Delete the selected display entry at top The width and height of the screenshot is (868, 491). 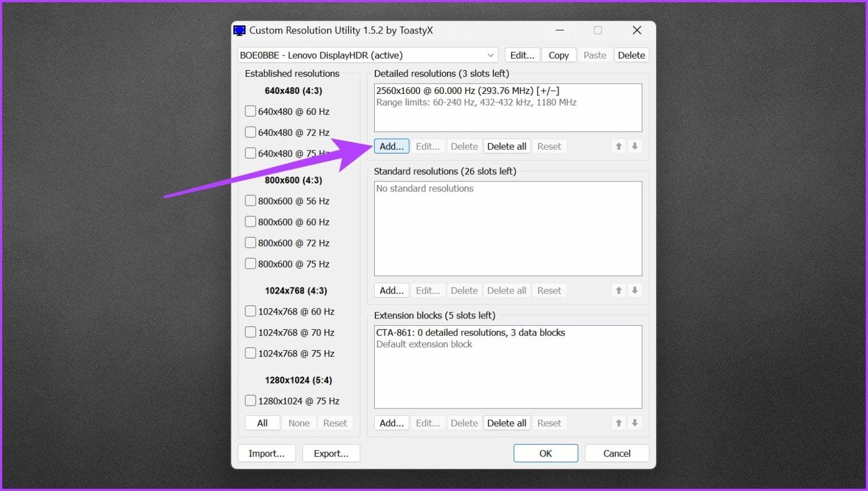click(x=631, y=55)
